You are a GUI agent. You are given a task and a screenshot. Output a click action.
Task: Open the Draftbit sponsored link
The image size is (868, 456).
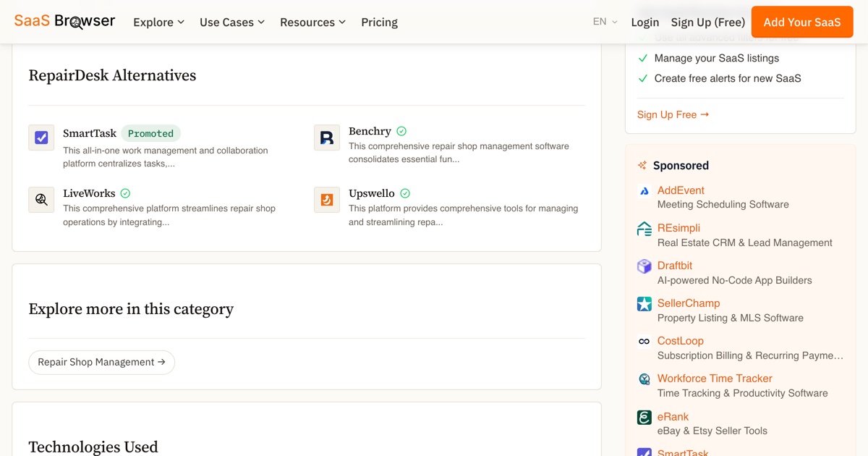pos(675,266)
